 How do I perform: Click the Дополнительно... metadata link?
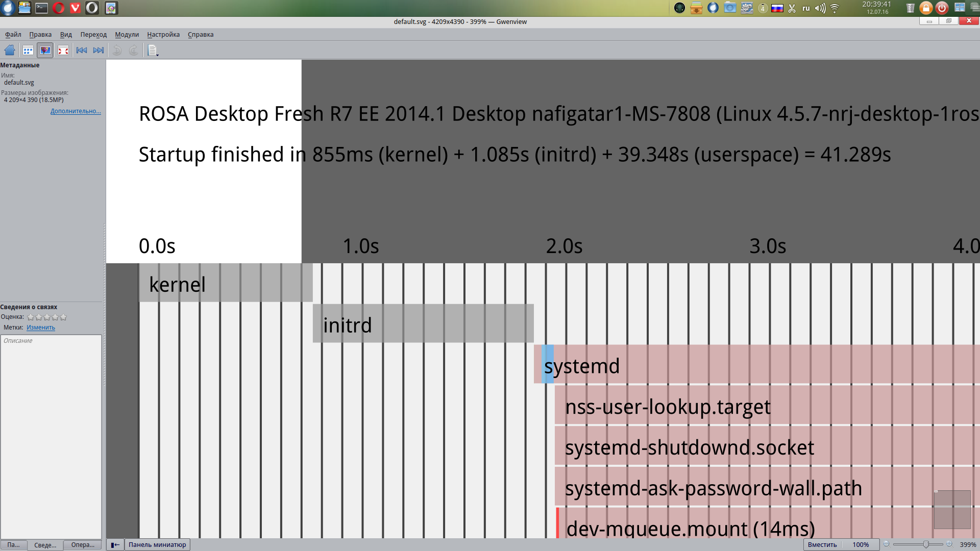pyautogui.click(x=76, y=111)
